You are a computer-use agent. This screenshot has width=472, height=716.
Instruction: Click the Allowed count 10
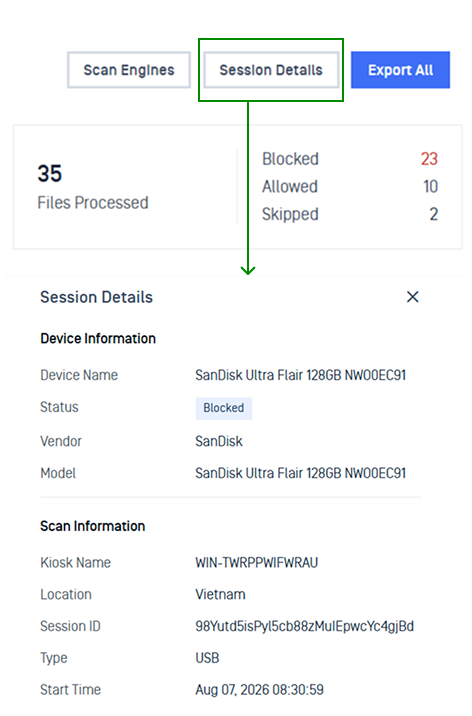[430, 186]
